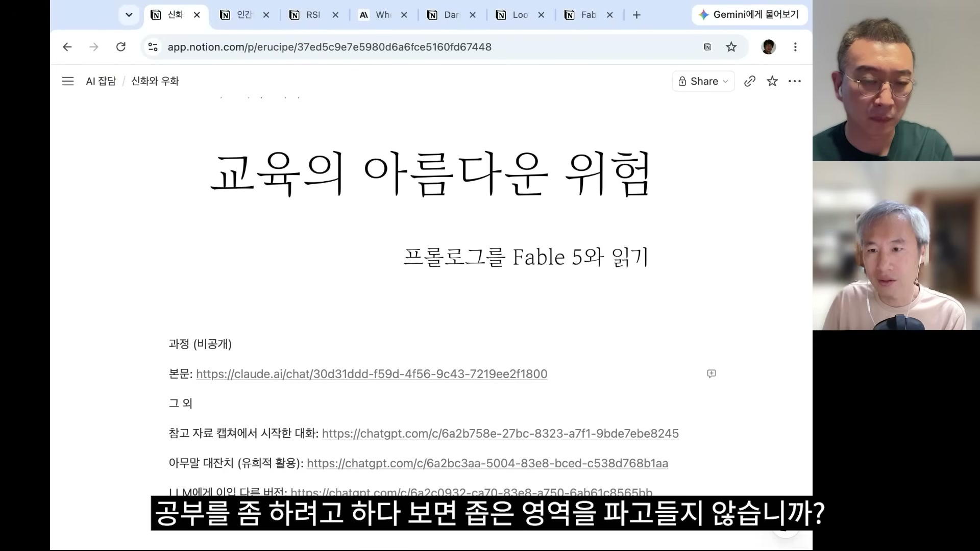Go back to the previous page
Image resolution: width=980 pixels, height=551 pixels.
click(x=67, y=47)
